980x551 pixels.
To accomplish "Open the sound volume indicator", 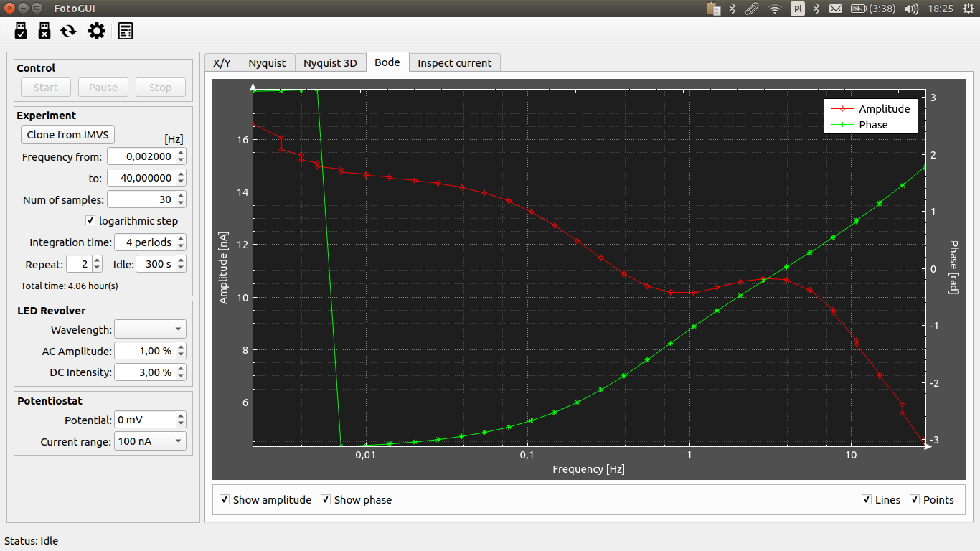I will [911, 9].
